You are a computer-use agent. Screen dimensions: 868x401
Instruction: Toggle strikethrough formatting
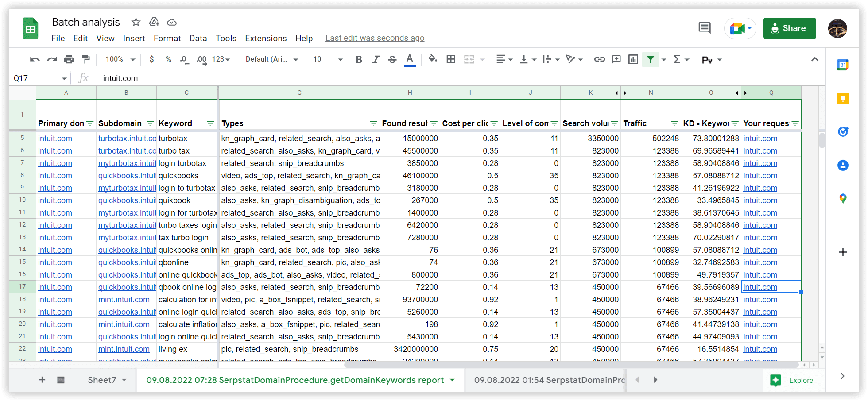pos(392,59)
